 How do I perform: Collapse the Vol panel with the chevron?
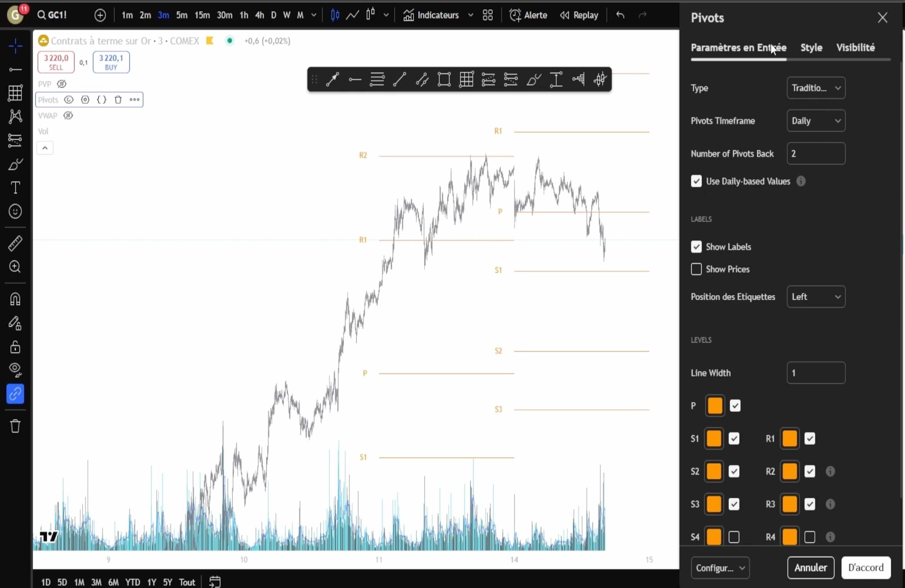[x=45, y=147]
